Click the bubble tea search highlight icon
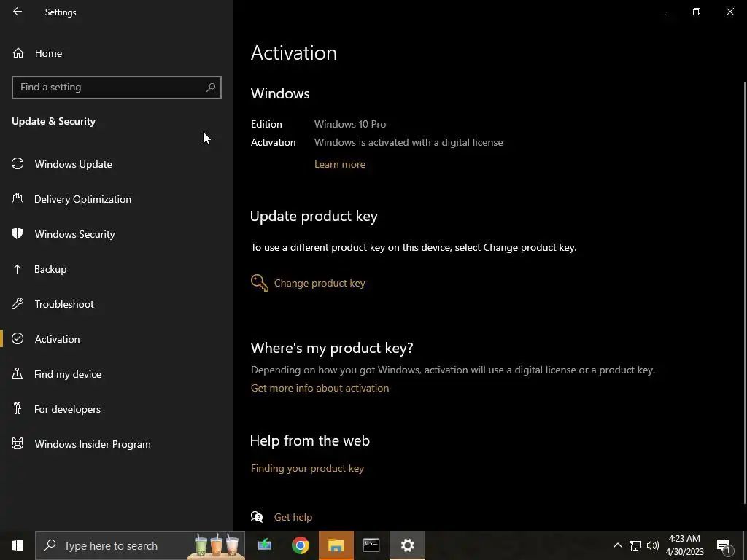The image size is (747, 560). 216,545
